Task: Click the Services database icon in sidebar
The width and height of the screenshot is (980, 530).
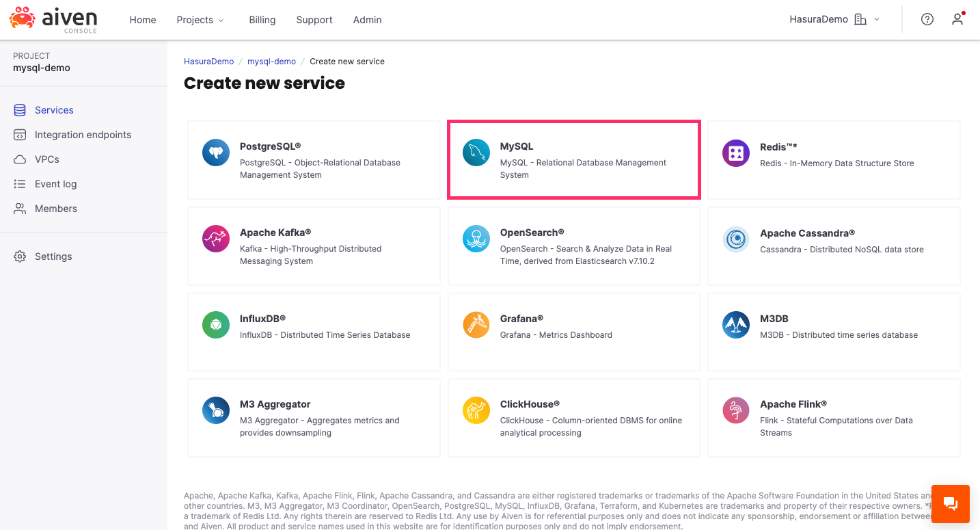Action: pyautogui.click(x=20, y=110)
